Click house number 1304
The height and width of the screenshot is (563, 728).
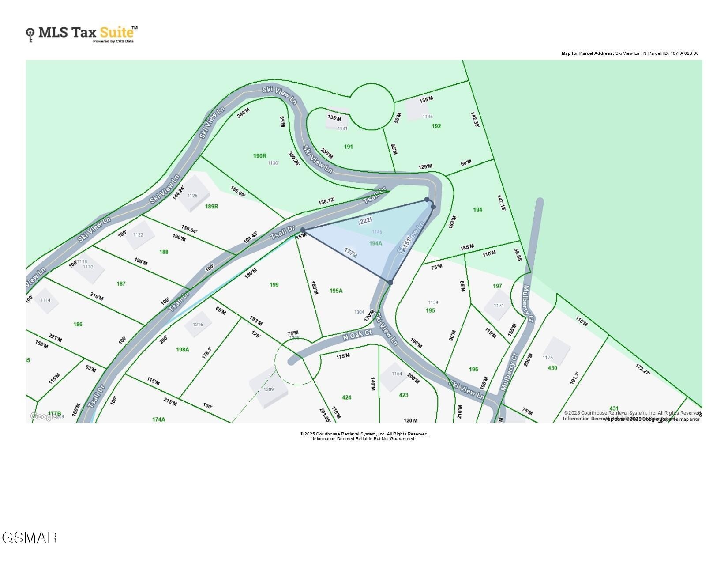pyautogui.click(x=359, y=312)
